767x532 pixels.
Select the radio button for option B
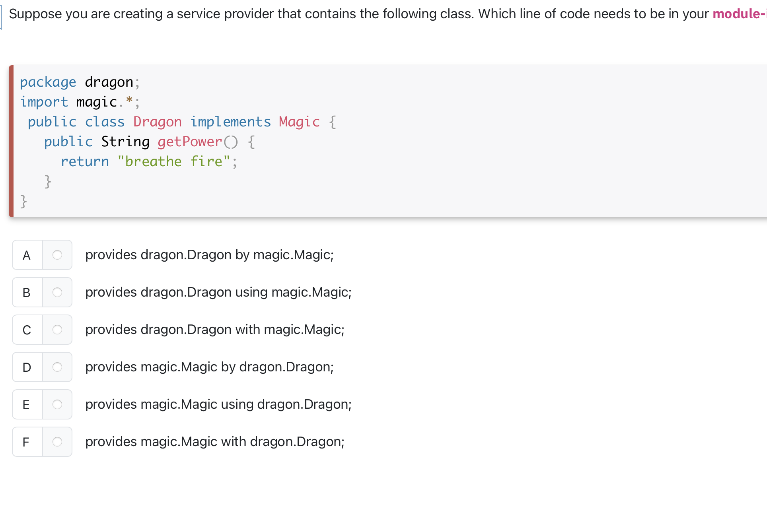[57, 292]
